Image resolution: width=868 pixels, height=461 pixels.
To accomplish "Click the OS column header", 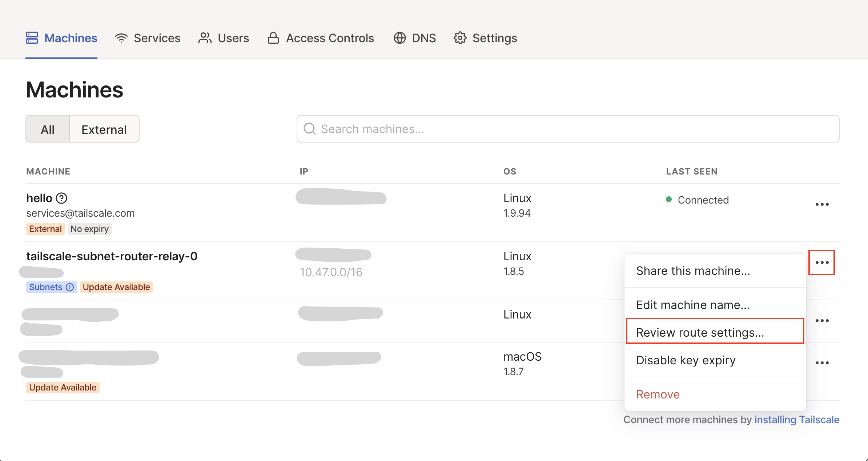I will [510, 171].
